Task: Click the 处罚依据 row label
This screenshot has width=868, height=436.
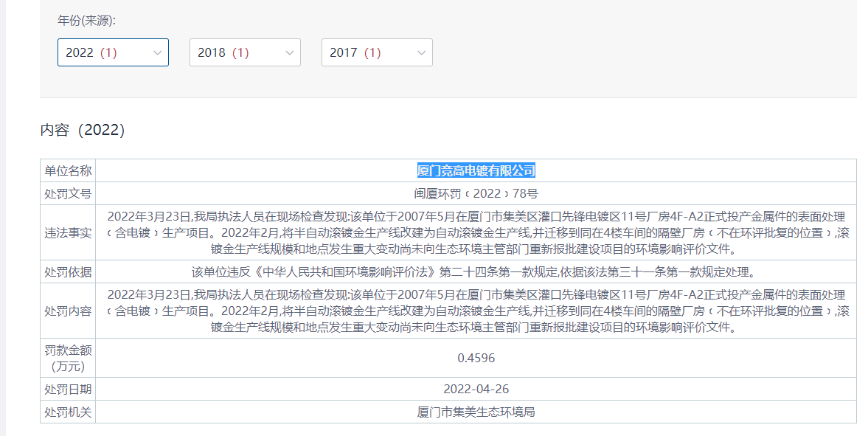Action: tap(68, 272)
